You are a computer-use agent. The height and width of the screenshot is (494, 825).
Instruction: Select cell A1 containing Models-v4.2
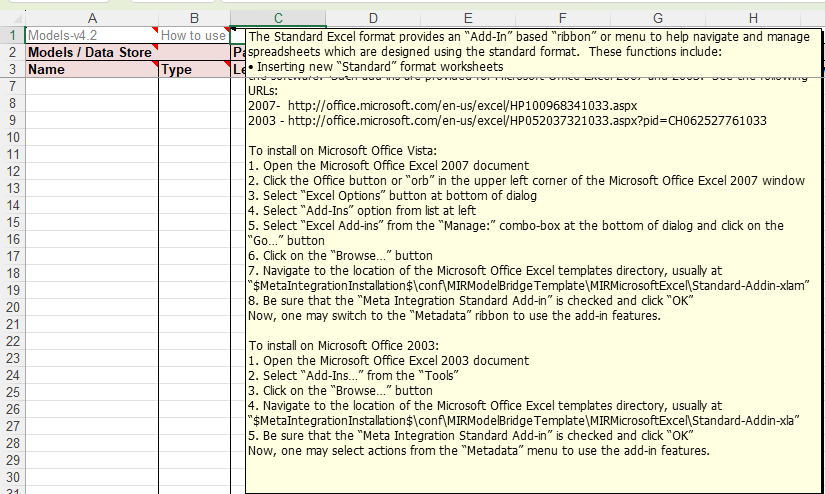tap(91, 35)
